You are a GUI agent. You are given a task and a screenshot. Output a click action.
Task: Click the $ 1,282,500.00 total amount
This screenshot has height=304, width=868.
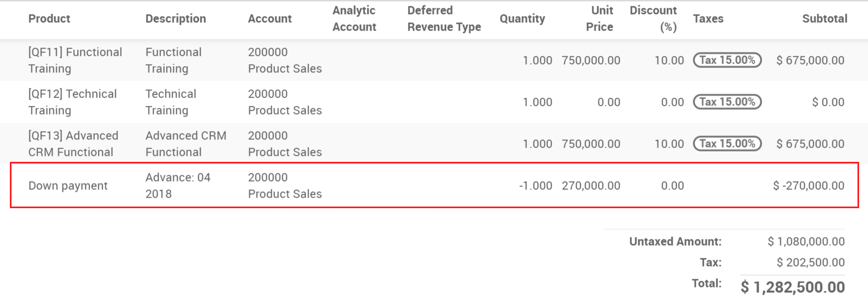pyautogui.click(x=792, y=287)
